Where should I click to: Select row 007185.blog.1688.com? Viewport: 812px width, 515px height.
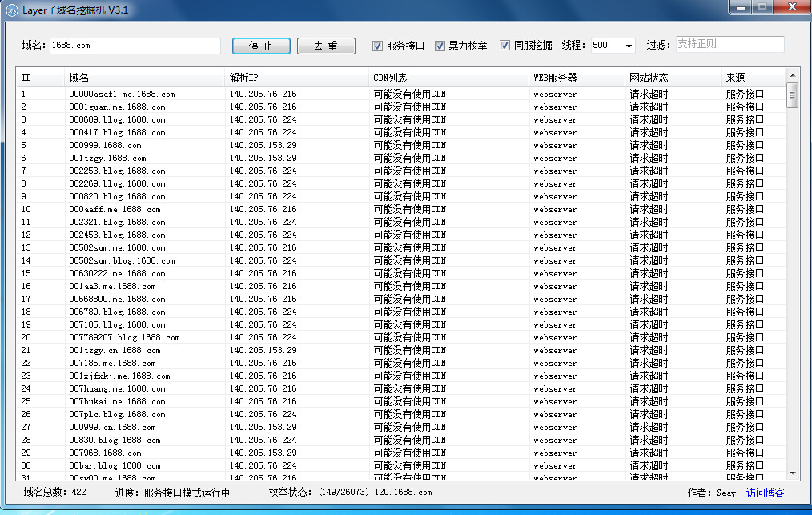click(x=401, y=325)
